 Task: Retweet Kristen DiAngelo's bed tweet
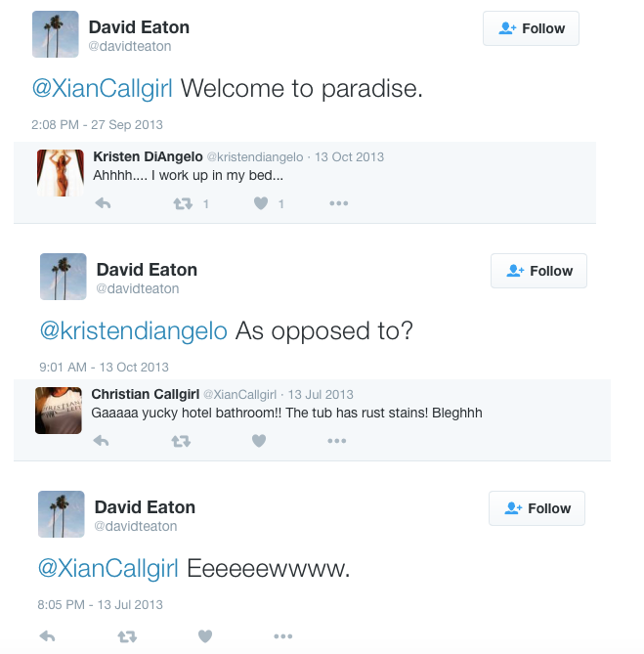coord(183,203)
